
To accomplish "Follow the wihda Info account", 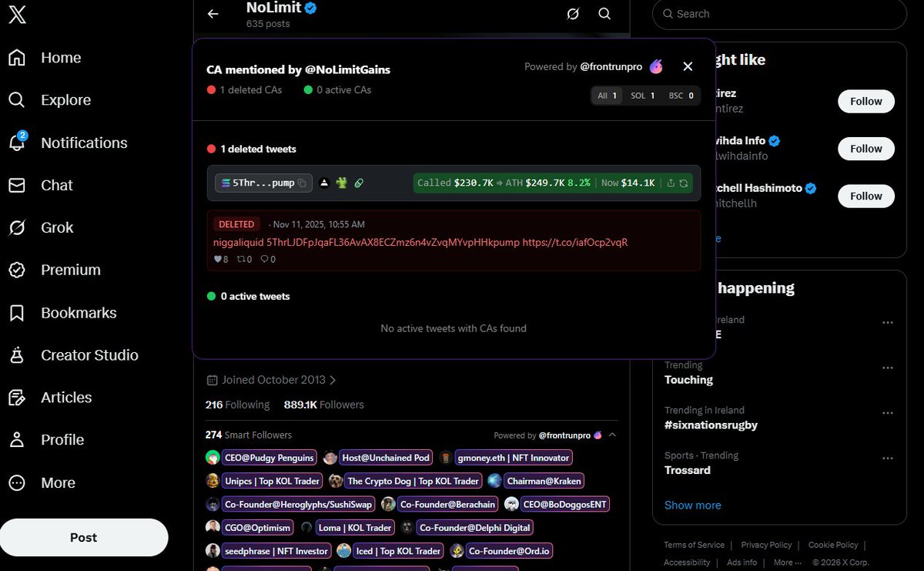I will (x=866, y=149).
